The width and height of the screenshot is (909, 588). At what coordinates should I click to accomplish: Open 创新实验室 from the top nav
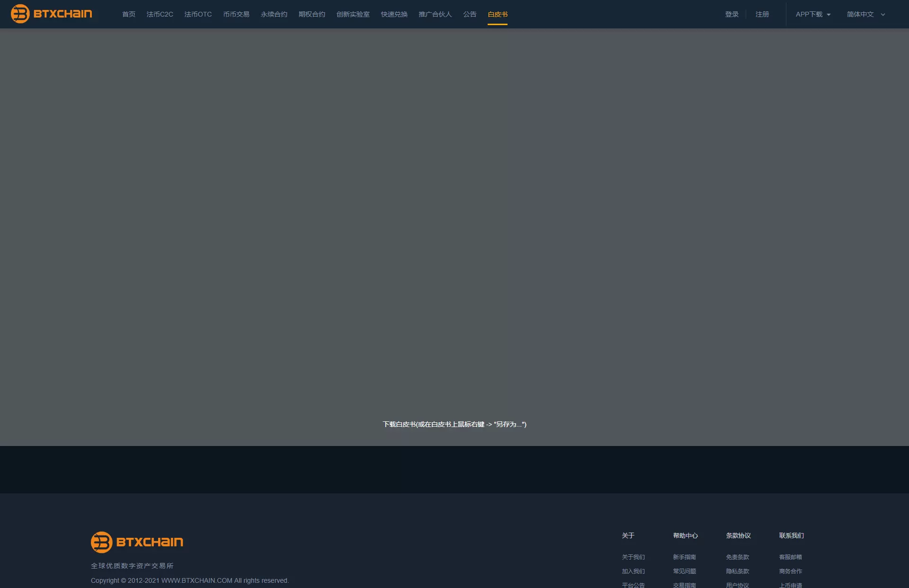(353, 14)
